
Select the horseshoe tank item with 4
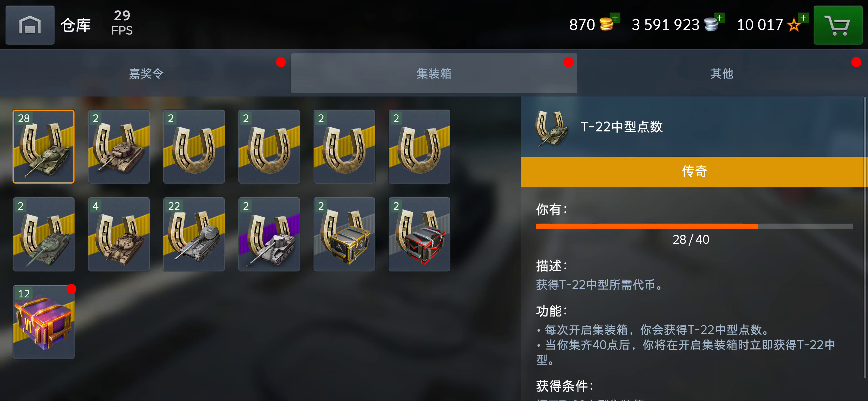click(119, 234)
